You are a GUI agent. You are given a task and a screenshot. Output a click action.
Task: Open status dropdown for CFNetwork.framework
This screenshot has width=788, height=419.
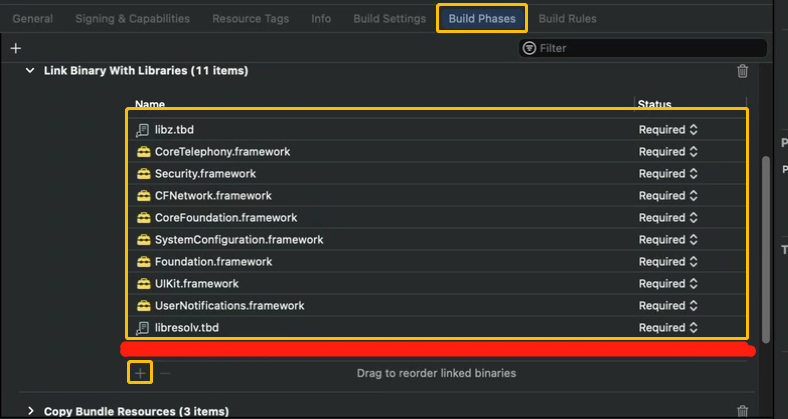668,196
